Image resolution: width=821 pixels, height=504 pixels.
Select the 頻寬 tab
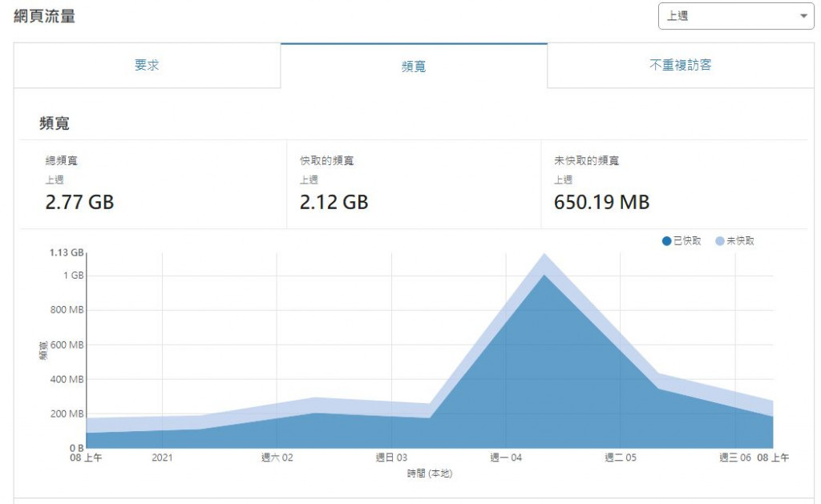(414, 66)
